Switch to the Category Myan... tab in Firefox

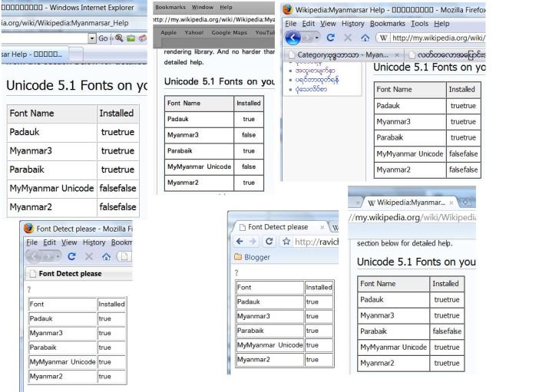(343, 54)
